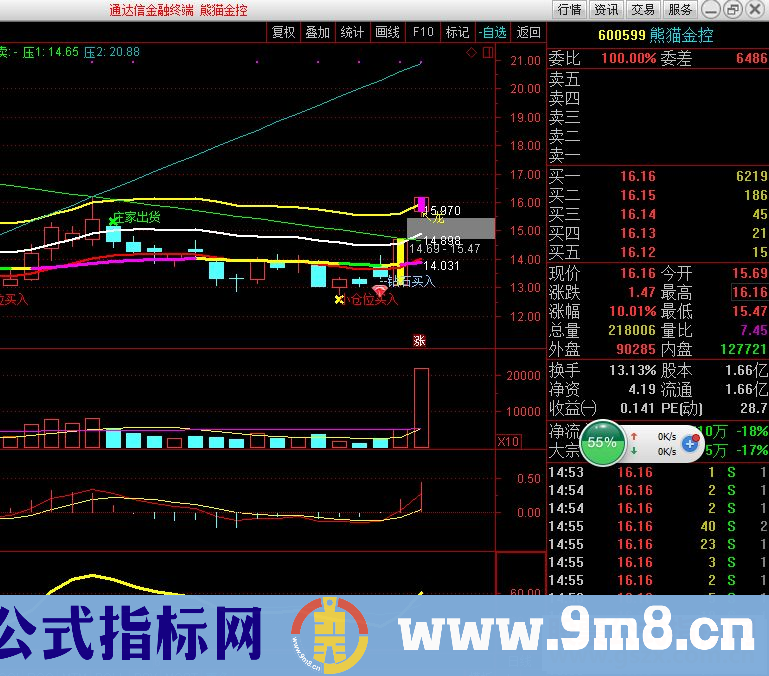The image size is (769, 676).
Task: Open the 服务 menu
Action: [x=680, y=9]
